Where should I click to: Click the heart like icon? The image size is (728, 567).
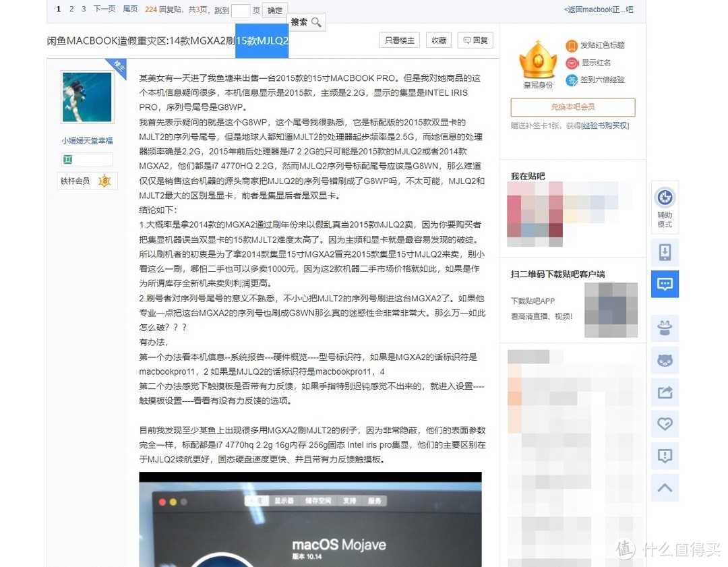665,424
